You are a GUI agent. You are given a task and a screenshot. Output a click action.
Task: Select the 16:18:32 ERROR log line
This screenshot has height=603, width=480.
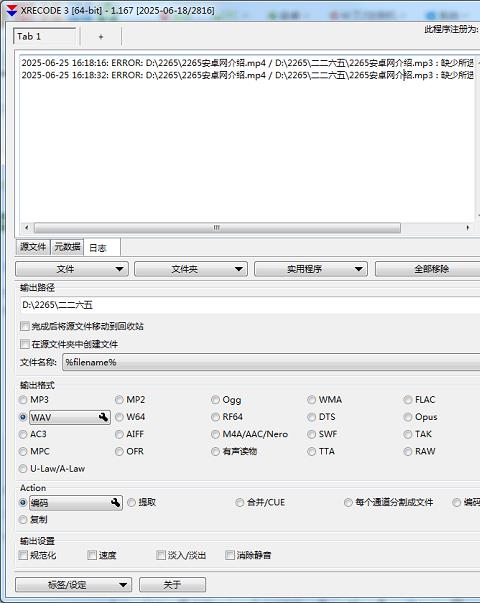click(x=248, y=75)
